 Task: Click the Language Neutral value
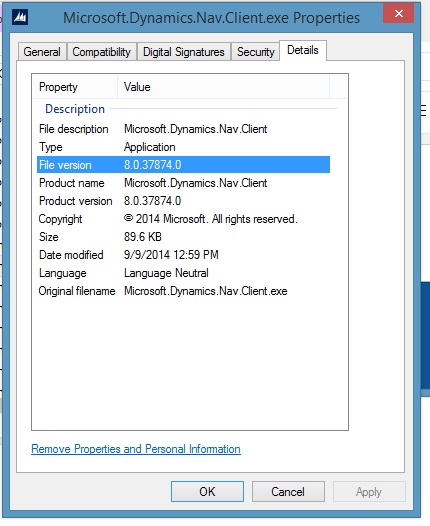(166, 273)
